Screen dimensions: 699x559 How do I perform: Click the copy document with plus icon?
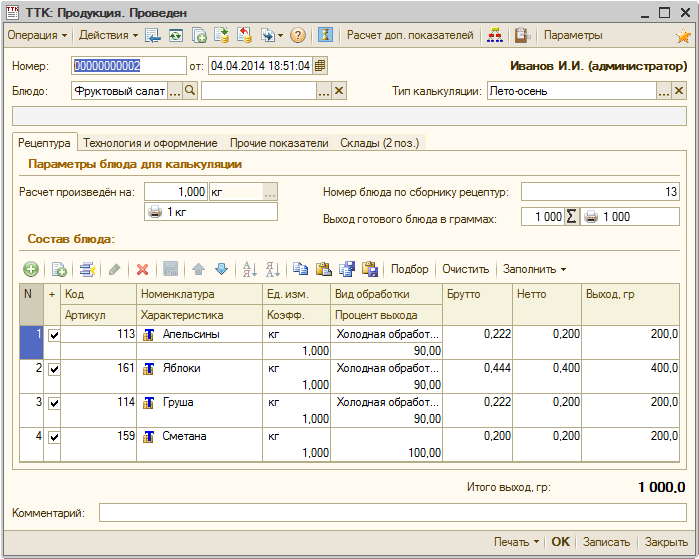(x=199, y=35)
